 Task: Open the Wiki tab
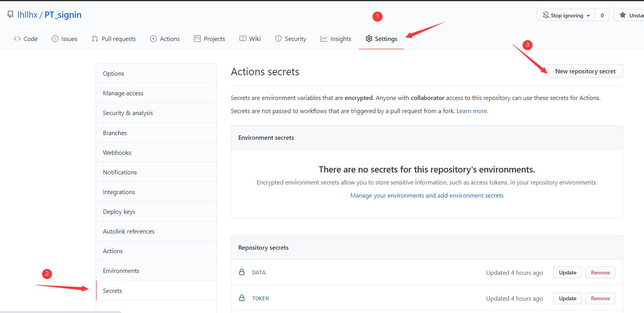250,39
